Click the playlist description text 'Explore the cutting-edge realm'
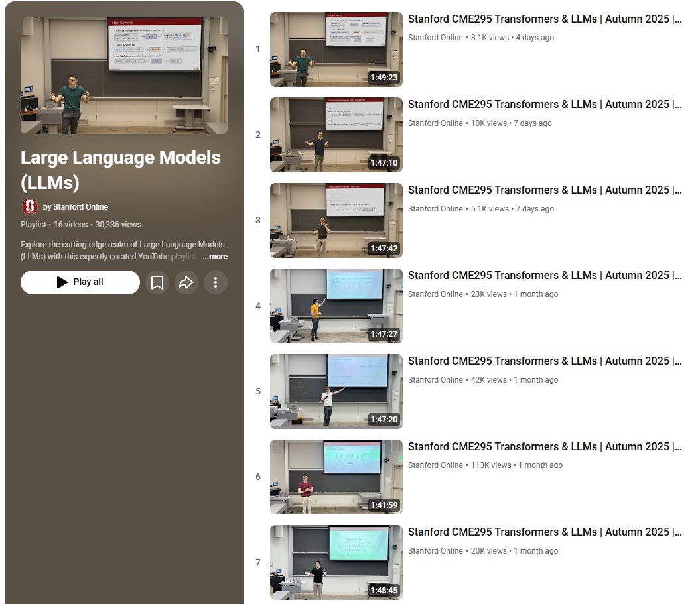700x604 pixels. click(x=122, y=250)
